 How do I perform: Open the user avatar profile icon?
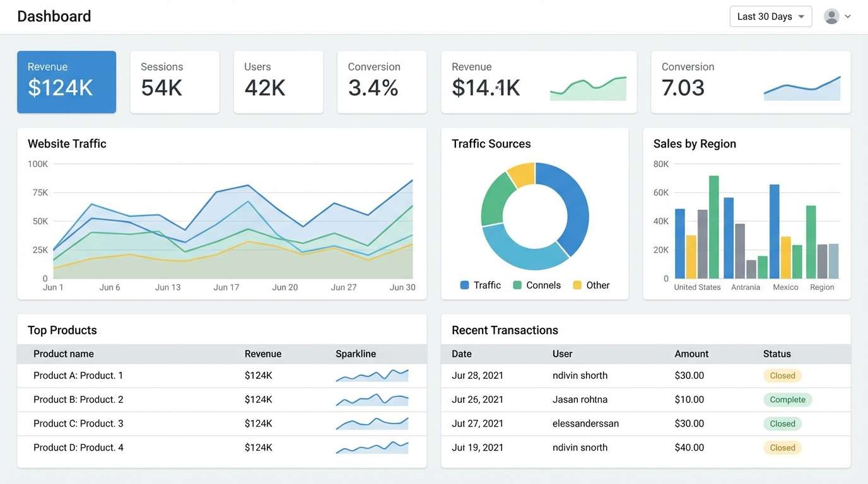[831, 16]
